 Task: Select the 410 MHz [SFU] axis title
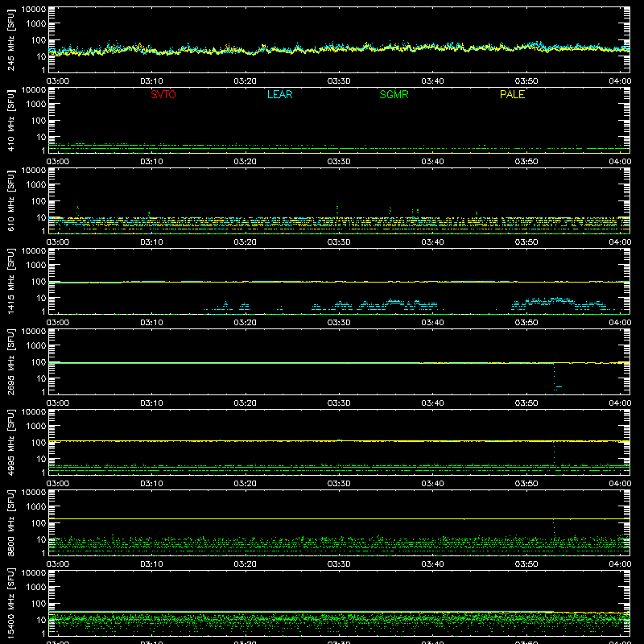tap(11, 121)
